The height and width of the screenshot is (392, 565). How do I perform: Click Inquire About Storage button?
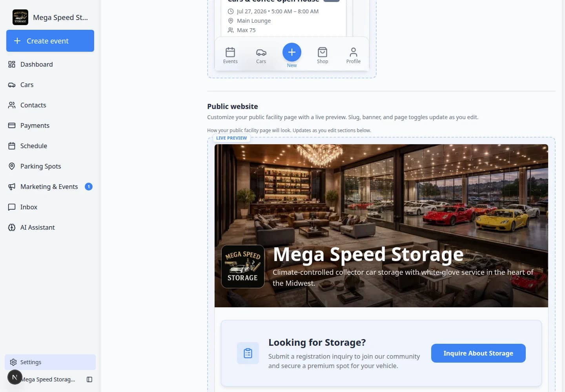pos(478,353)
